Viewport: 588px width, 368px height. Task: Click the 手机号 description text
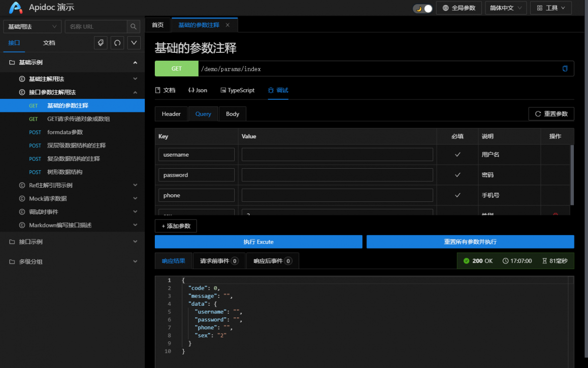491,195
